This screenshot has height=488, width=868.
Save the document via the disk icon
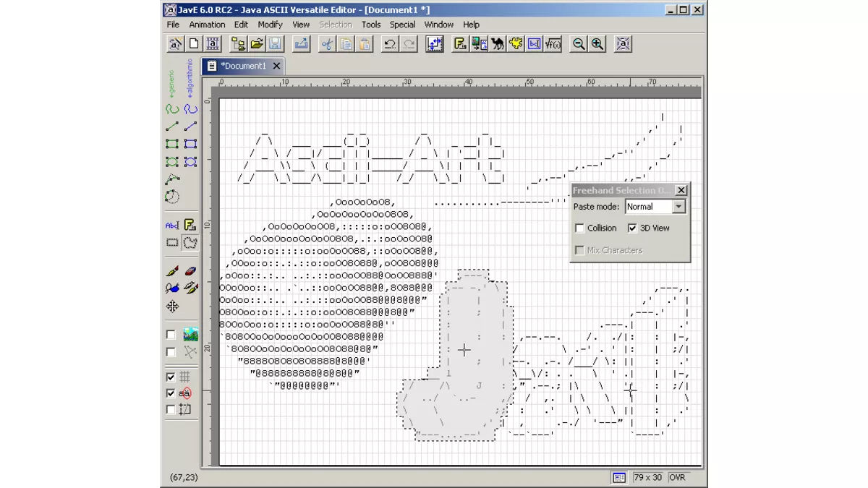[x=276, y=44]
